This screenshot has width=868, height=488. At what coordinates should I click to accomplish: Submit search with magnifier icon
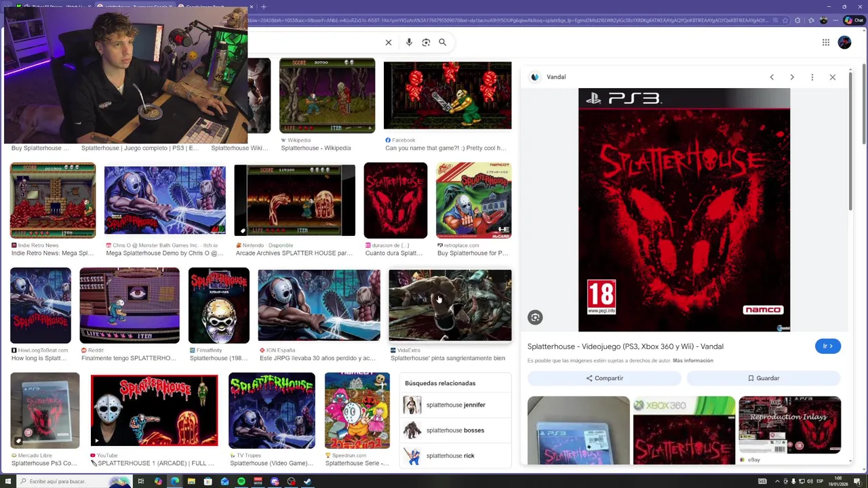pyautogui.click(x=442, y=42)
